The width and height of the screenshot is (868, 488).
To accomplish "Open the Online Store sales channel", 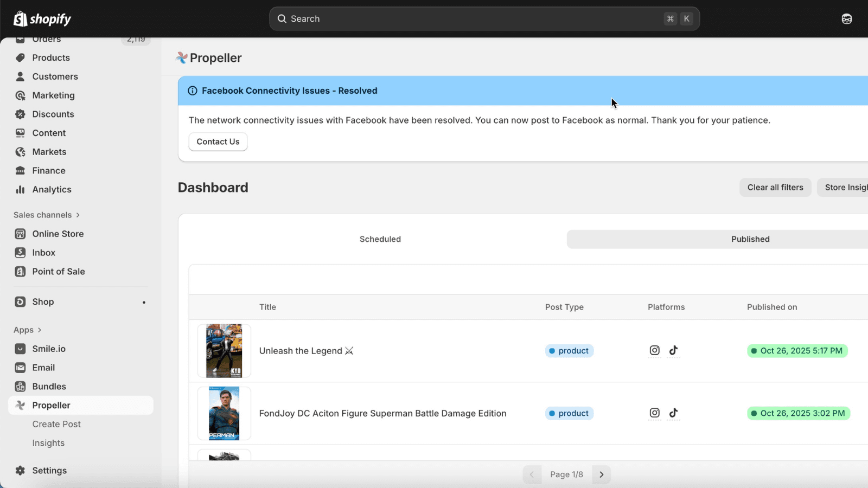I will click(58, 234).
